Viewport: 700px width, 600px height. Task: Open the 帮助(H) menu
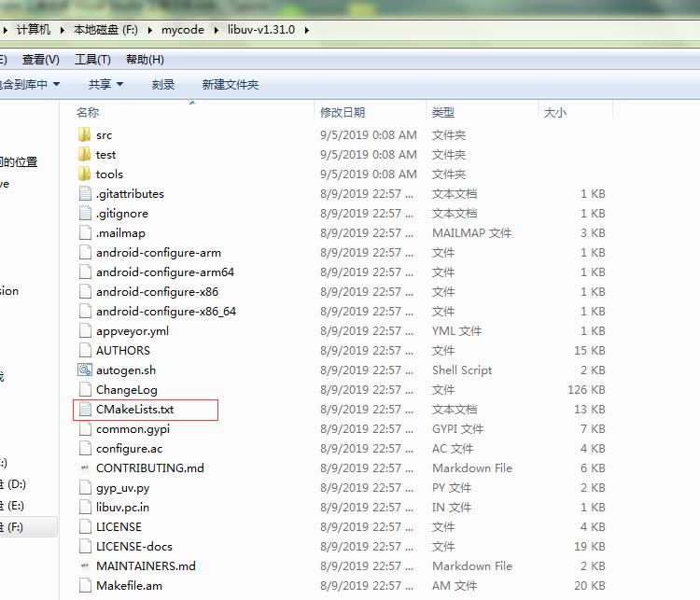(144, 60)
